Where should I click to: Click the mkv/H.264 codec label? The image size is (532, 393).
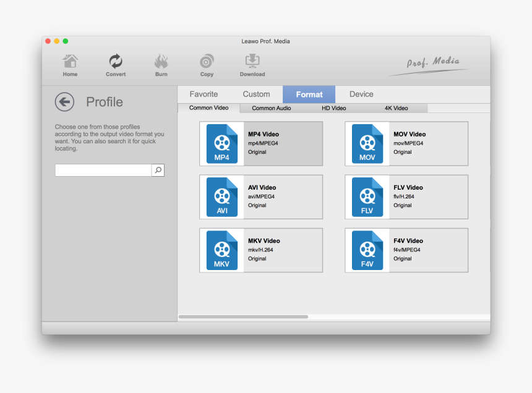260,250
